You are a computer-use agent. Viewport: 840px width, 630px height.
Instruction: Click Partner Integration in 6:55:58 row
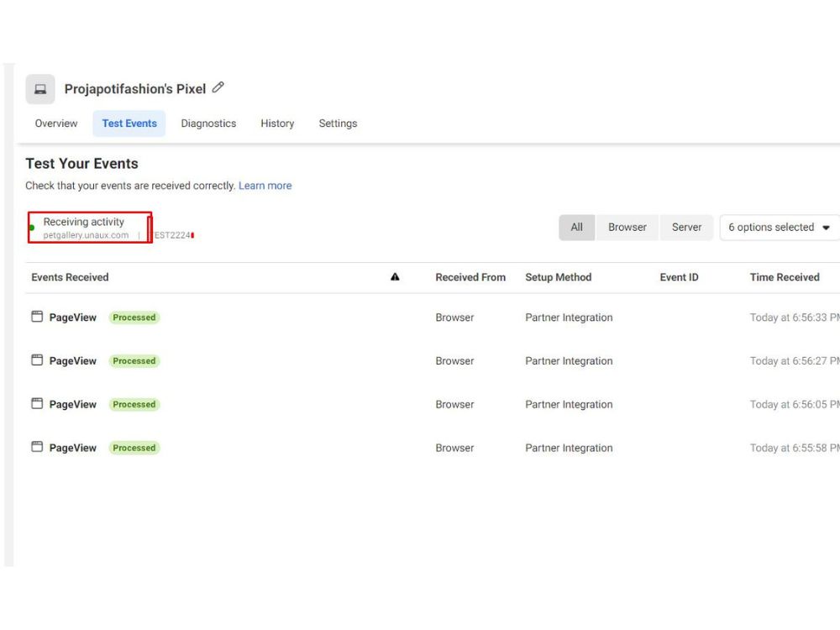569,448
